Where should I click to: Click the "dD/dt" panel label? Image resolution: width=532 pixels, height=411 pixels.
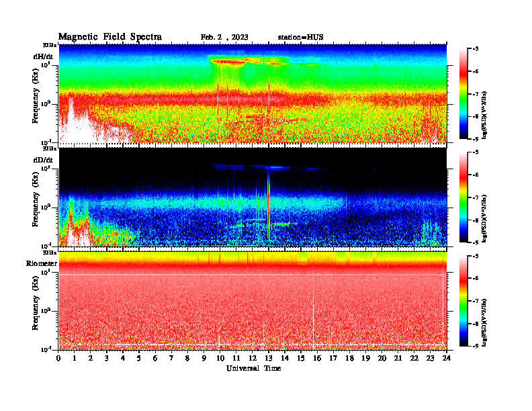(43, 160)
